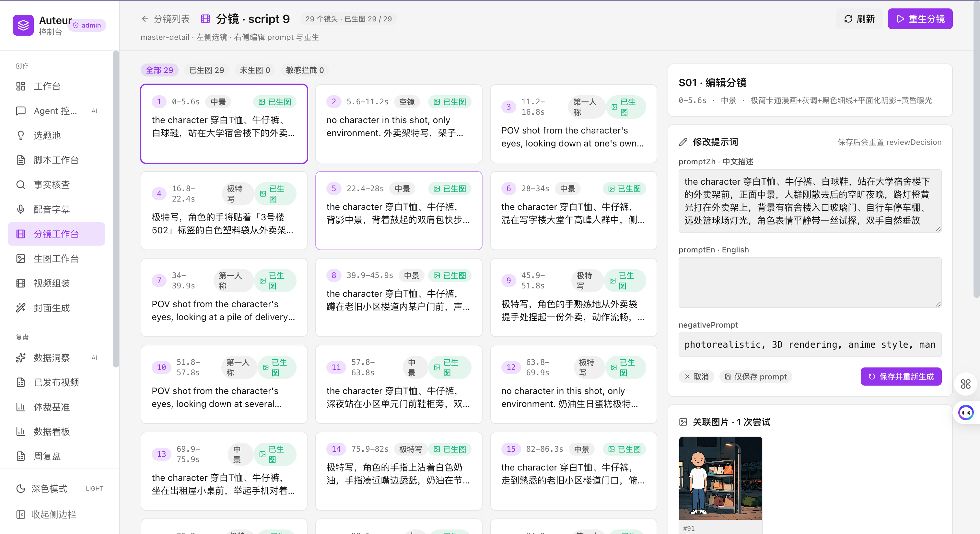Select shot card 9 (45.9–51.8s)
The width and height of the screenshot is (980, 534).
click(574, 297)
